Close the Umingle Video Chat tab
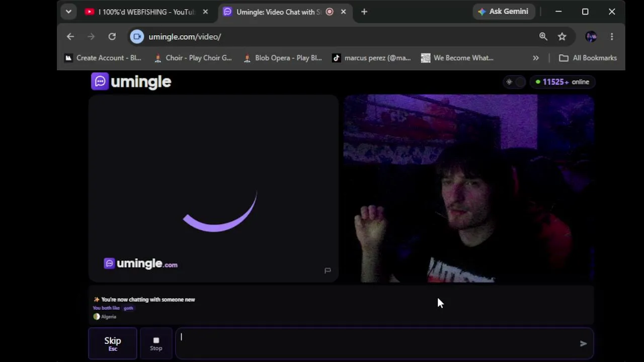This screenshot has width=644, height=362. point(343,12)
